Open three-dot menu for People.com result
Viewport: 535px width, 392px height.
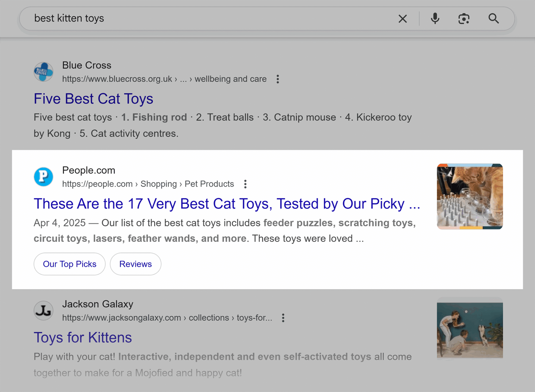click(x=245, y=184)
